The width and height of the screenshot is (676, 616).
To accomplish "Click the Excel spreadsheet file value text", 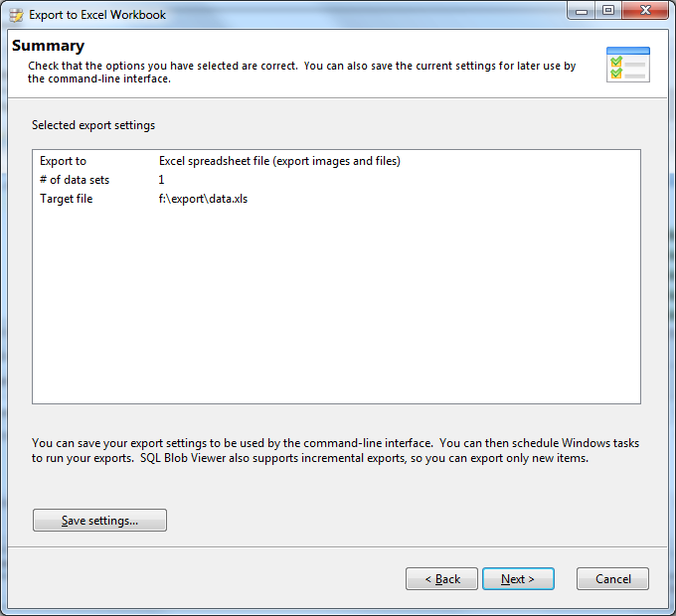I will point(279,161).
